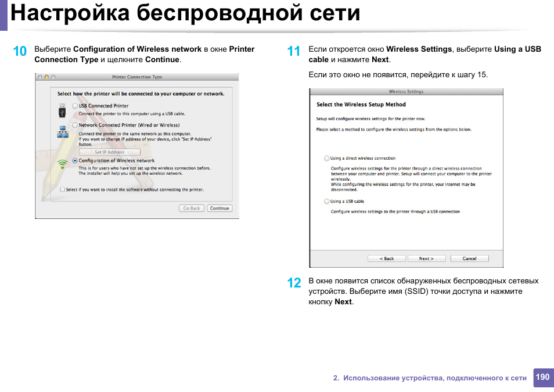554x392 pixels.
Task: Click text 'Connect the printer to this computer using a USB cable.'
Action: [132, 114]
